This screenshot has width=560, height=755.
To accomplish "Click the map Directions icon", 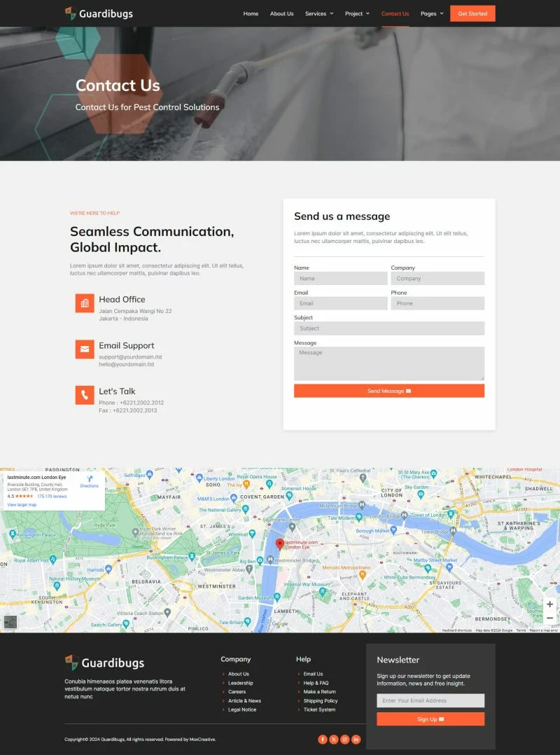I will pyautogui.click(x=90, y=479).
